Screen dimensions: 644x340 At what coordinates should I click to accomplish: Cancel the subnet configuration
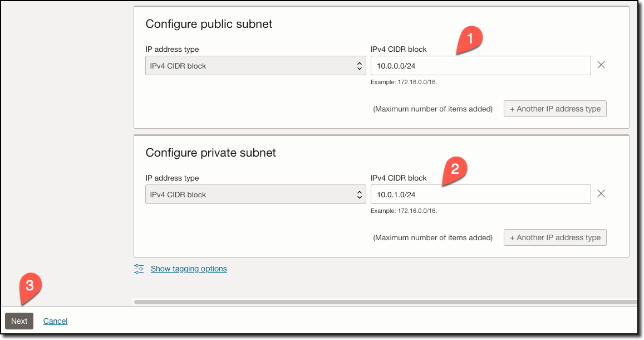(55, 321)
